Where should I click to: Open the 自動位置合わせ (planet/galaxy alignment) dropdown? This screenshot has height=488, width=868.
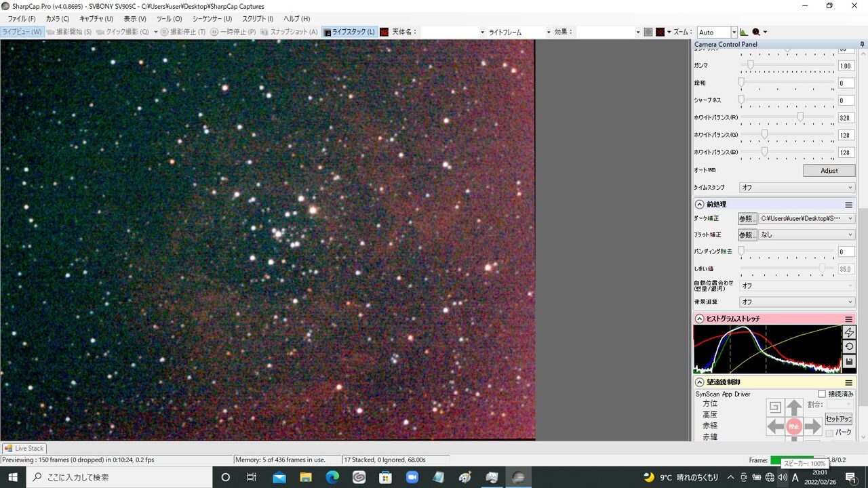(797, 285)
